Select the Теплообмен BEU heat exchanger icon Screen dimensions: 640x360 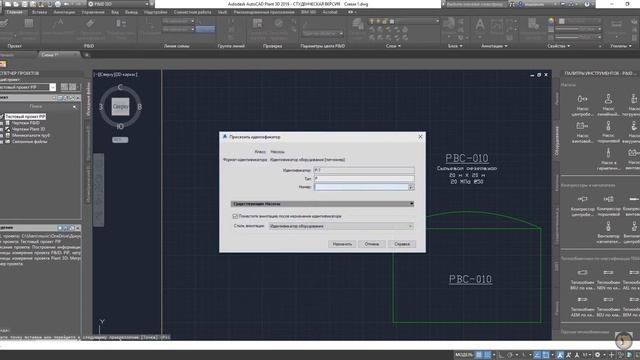click(x=582, y=273)
